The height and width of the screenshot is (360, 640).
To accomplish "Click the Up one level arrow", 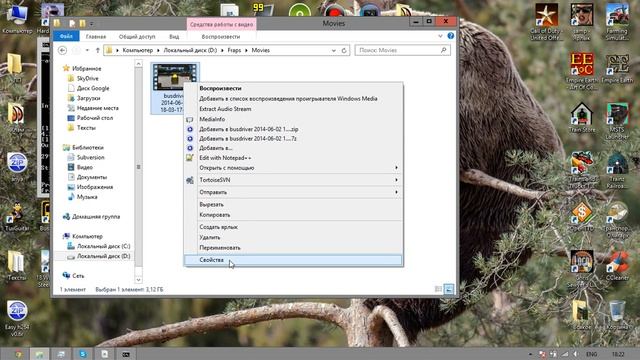I will (x=98, y=50).
